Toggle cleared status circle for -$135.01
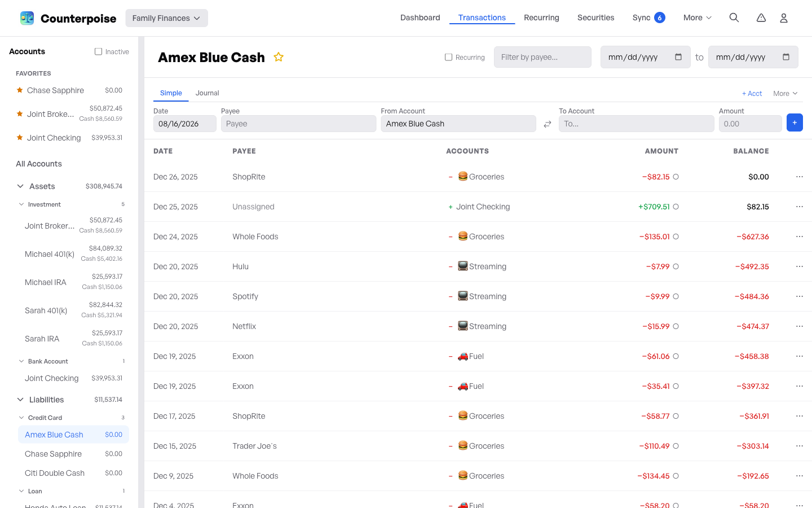Viewport: 812px width, 508px height. point(676,237)
